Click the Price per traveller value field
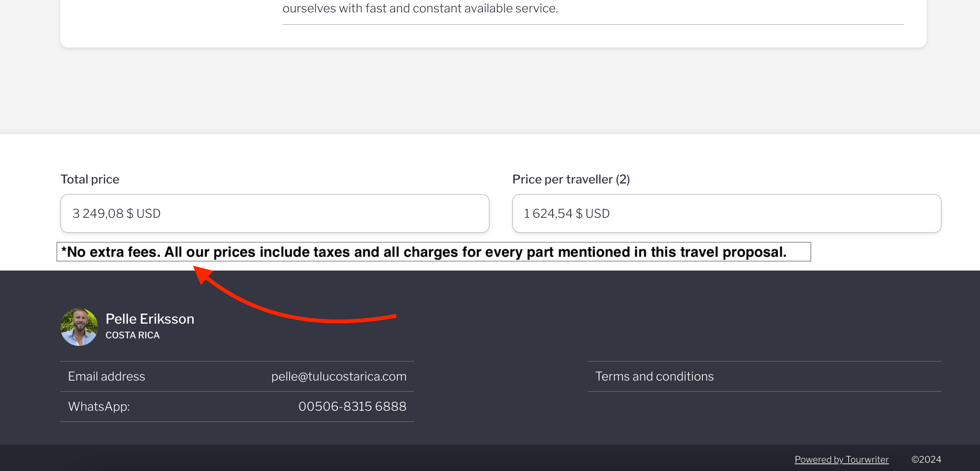The width and height of the screenshot is (980, 471). pos(726,213)
